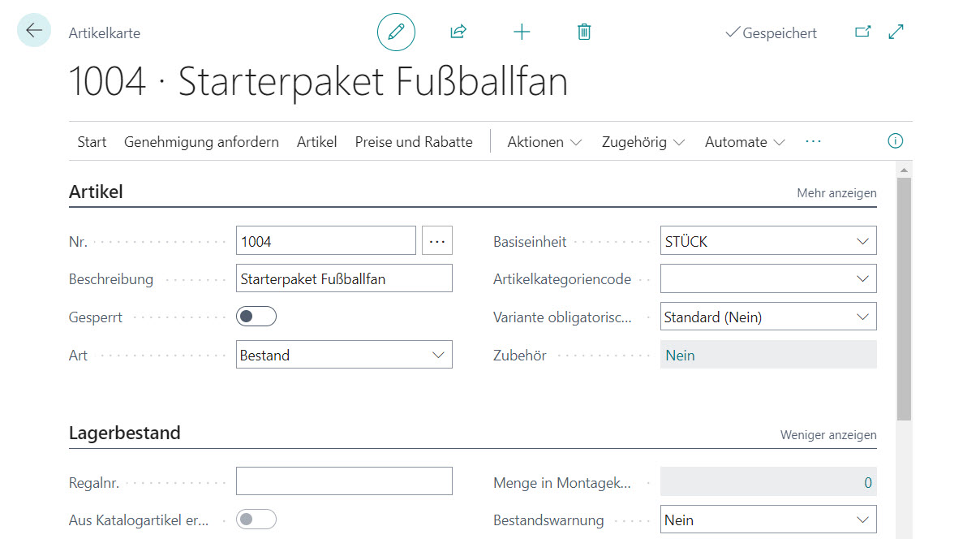Open the Basiseinheit dropdown with STÜCK
The width and height of the screenshot is (980, 539).
point(768,241)
